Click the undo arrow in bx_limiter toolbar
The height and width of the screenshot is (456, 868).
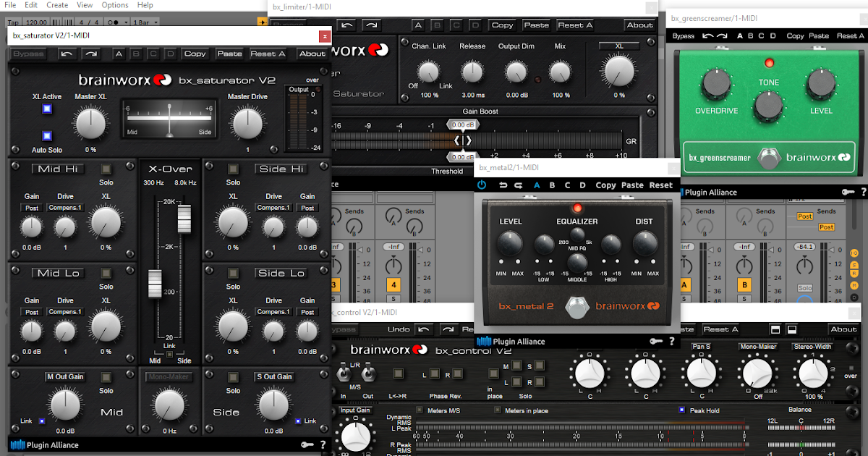(347, 25)
